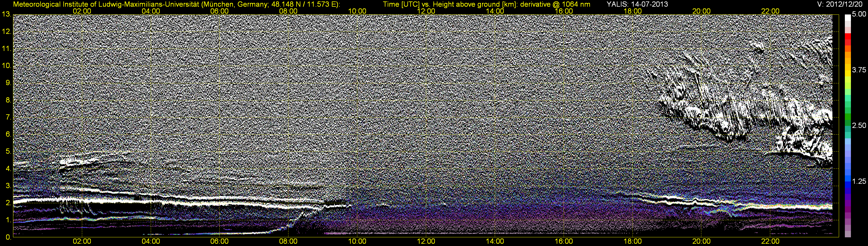Click the 18:00 label on the lower time axis

point(632,241)
